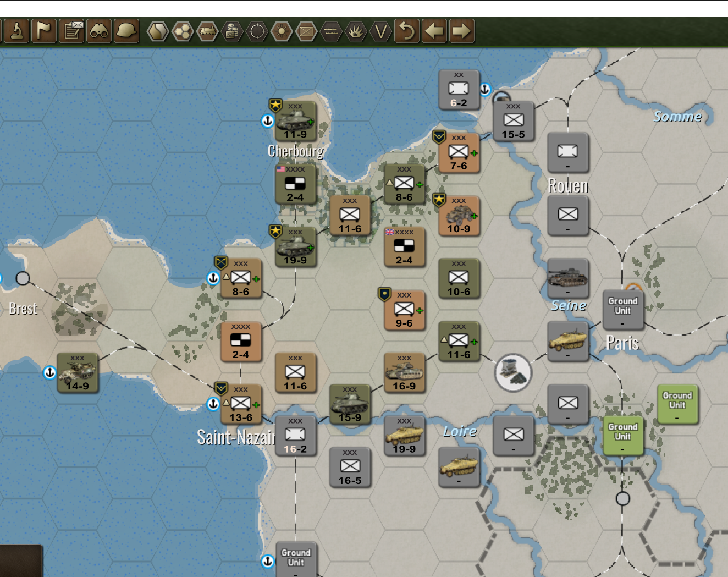Select the US 2-4 headquarters unit
The image size is (728, 577).
pos(295,184)
